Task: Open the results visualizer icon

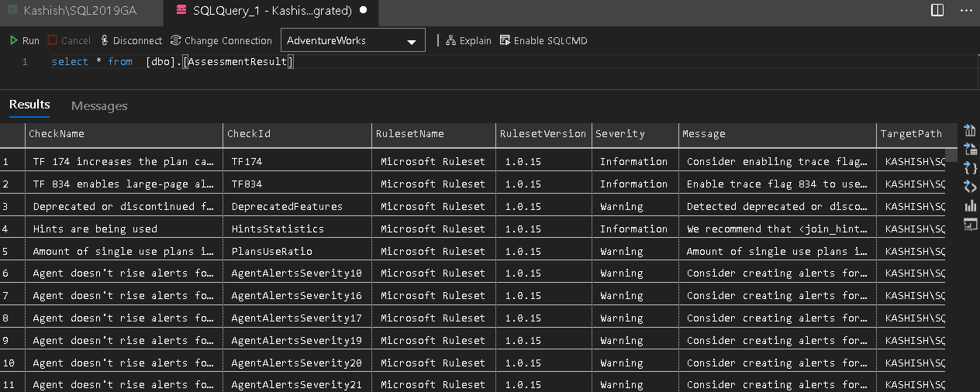Action: point(970,224)
